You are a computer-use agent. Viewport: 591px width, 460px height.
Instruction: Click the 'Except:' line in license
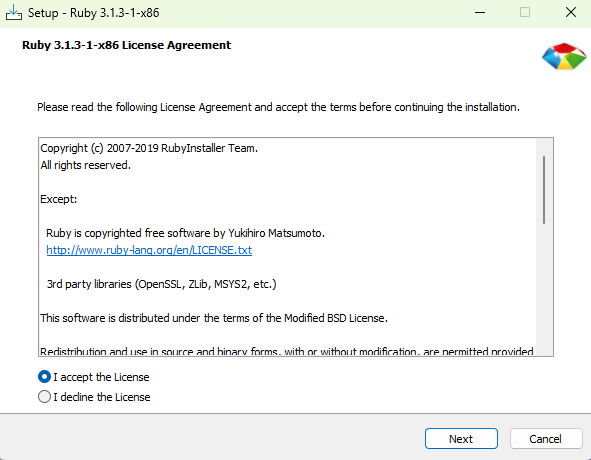tap(59, 199)
